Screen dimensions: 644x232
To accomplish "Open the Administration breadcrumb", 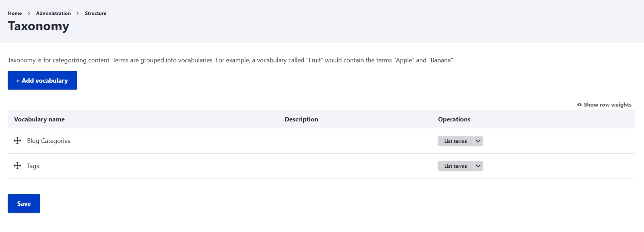I will (x=53, y=13).
